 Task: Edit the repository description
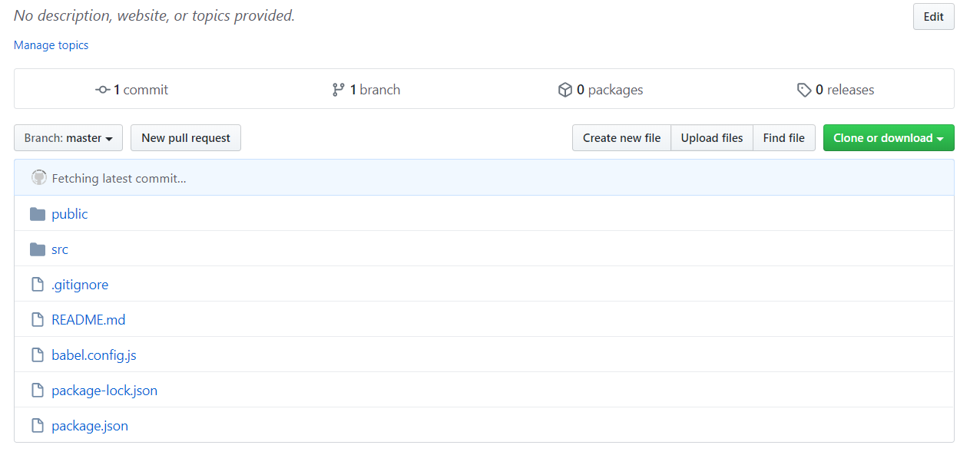[933, 17]
